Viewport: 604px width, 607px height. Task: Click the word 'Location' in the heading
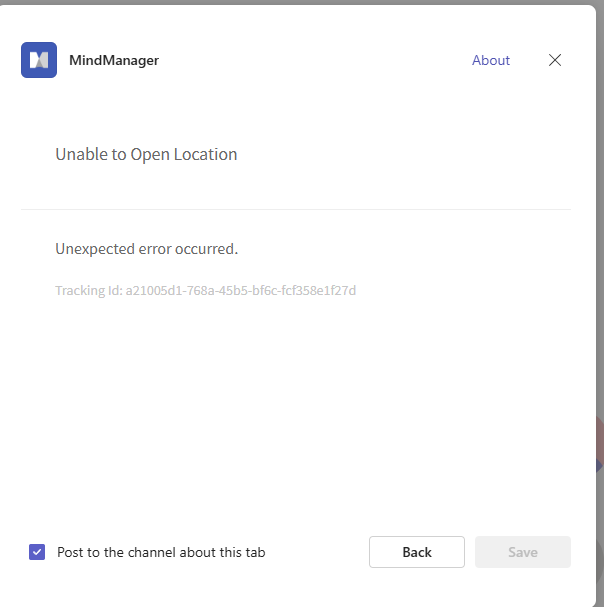pos(205,154)
